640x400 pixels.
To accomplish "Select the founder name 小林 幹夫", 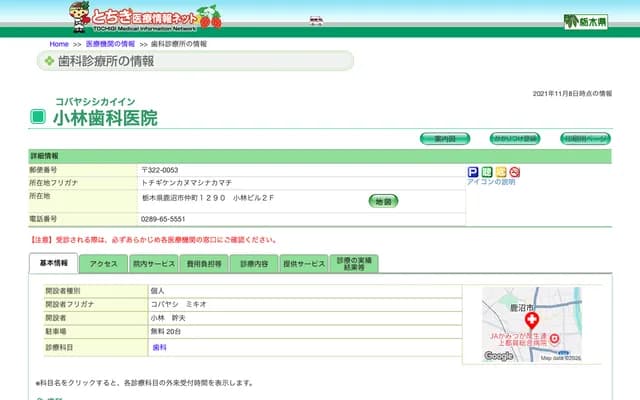I will 168,318.
